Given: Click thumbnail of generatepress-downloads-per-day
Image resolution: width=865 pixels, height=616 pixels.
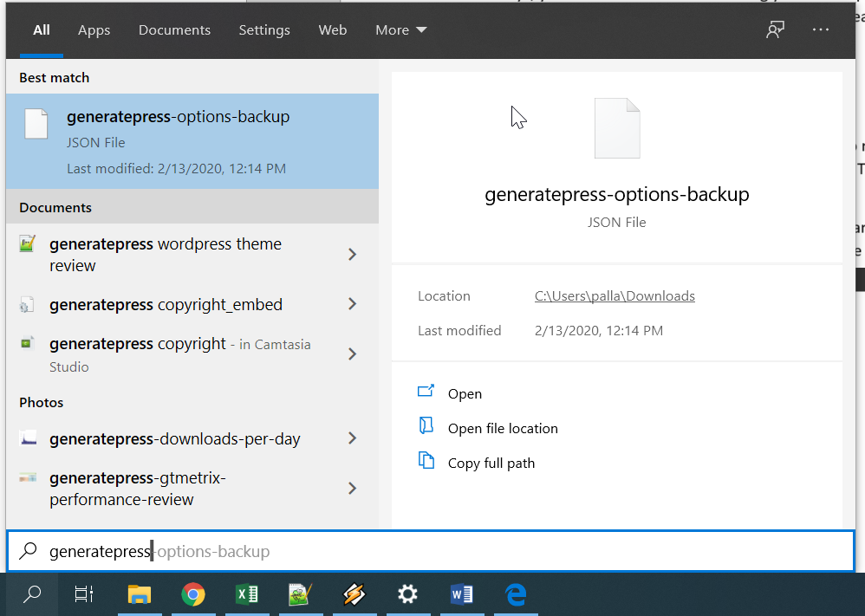Looking at the screenshot, I should [28, 438].
